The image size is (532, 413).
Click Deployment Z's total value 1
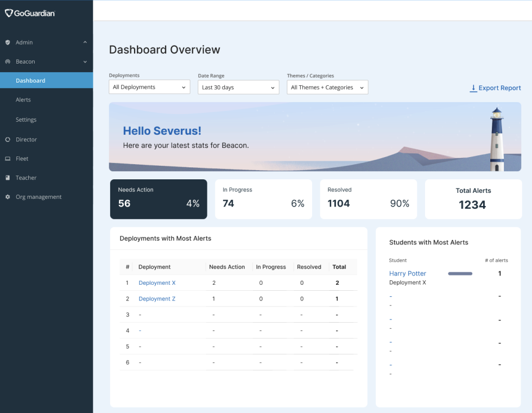coord(337,299)
